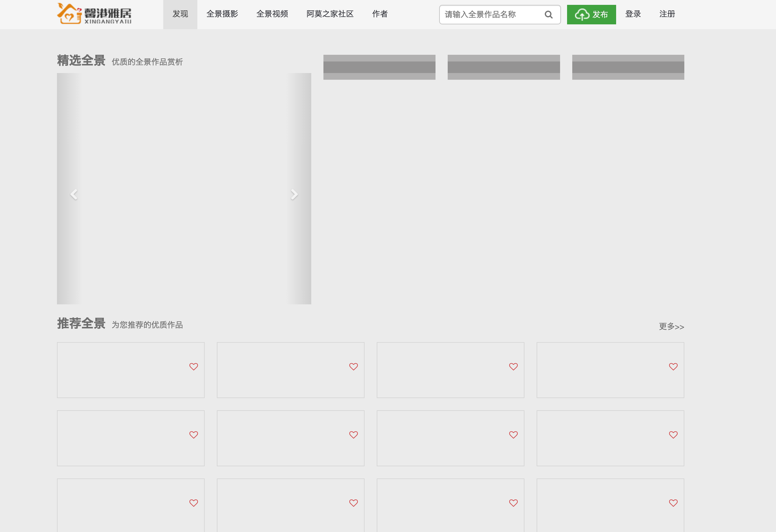Like second card in third recommended row
The height and width of the screenshot is (532, 776).
point(354,502)
